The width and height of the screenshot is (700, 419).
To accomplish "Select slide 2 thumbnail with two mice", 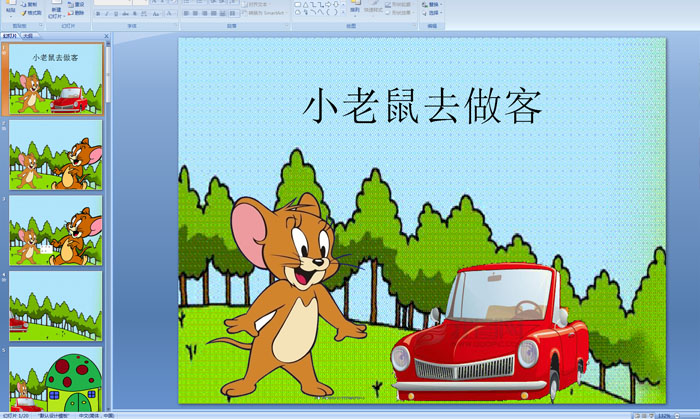I will coord(56,155).
